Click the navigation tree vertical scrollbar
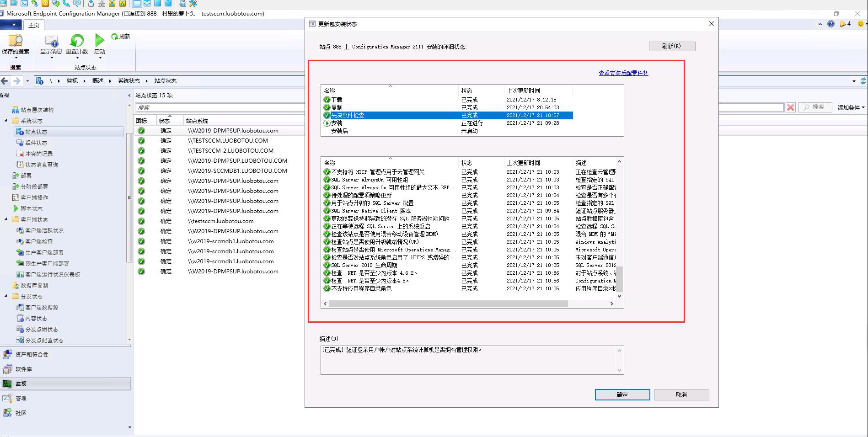This screenshot has height=437, width=868. (129, 197)
